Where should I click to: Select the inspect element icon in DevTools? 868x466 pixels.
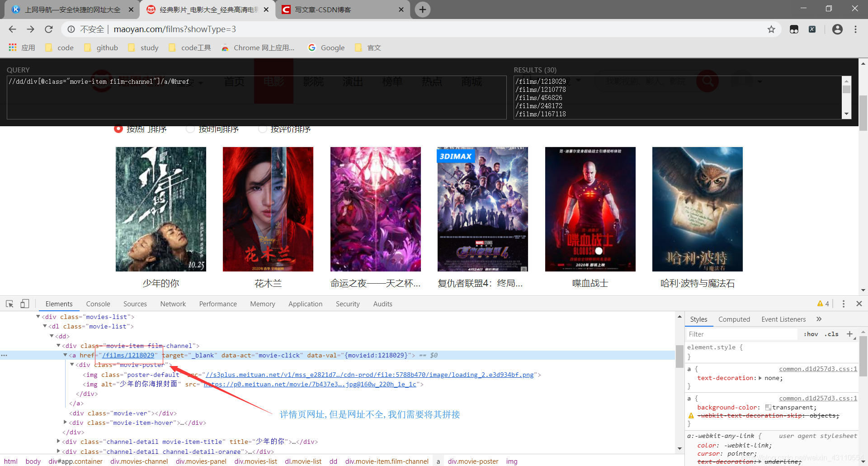(x=9, y=304)
